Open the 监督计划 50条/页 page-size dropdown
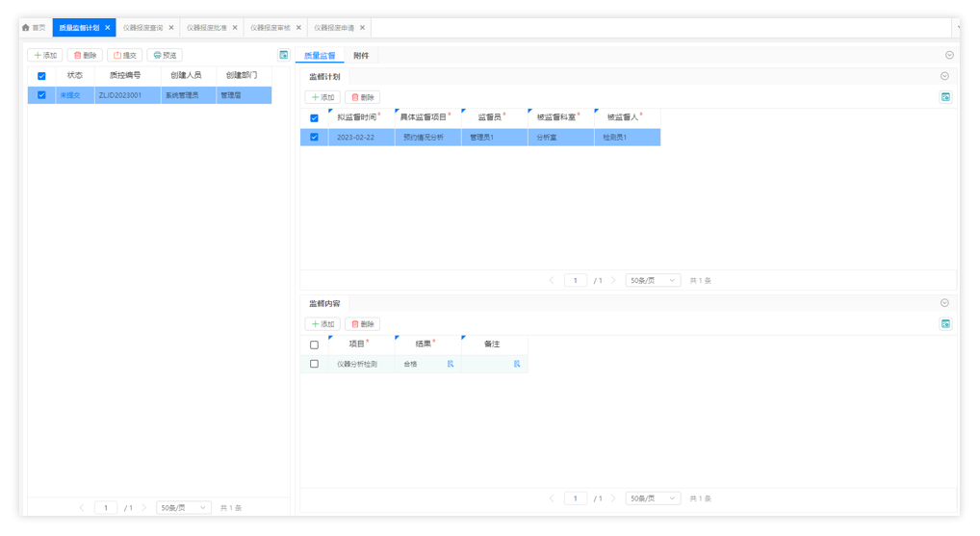980x536 pixels. pyautogui.click(x=653, y=280)
